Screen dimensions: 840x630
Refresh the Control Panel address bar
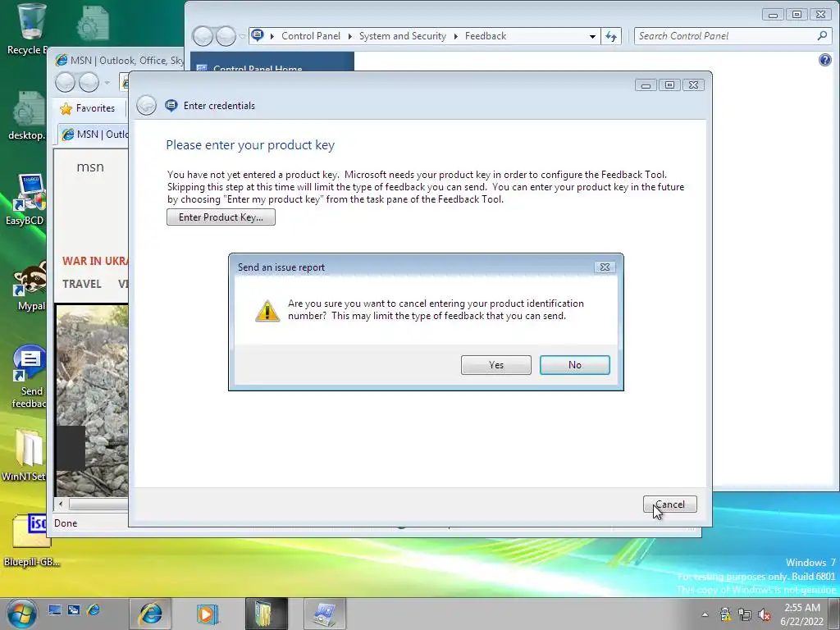610,36
